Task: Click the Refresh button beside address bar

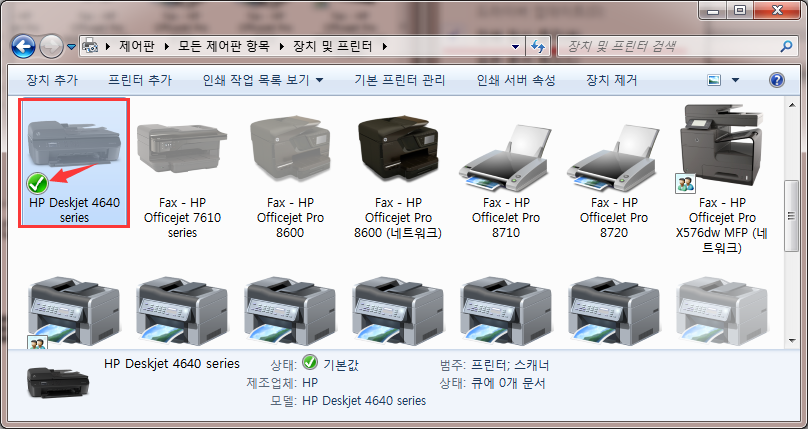Action: [x=538, y=46]
